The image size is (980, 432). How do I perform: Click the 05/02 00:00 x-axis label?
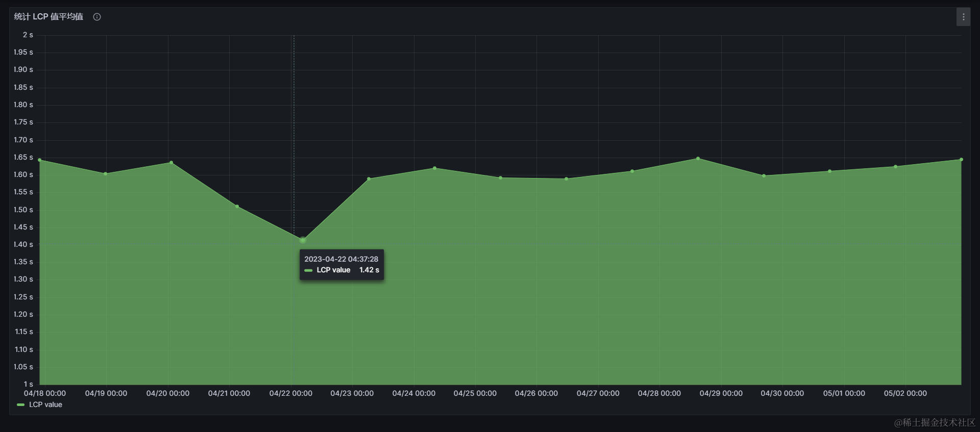(x=905, y=393)
